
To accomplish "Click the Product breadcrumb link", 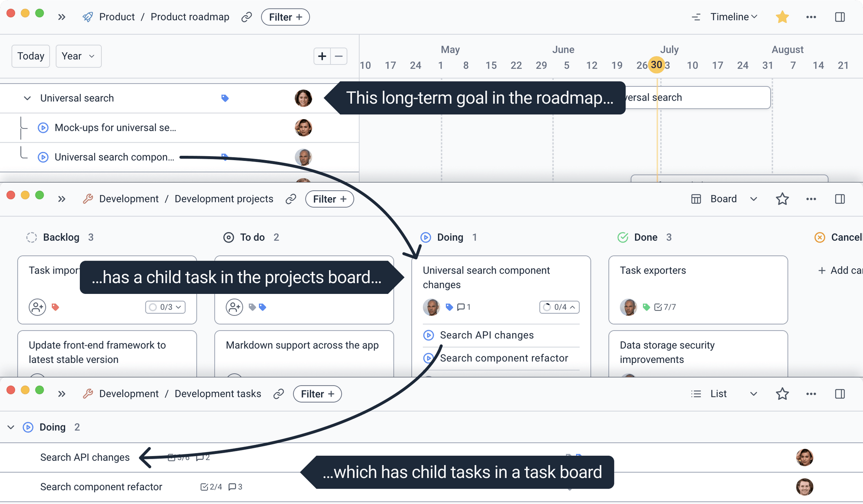I will 117,17.
